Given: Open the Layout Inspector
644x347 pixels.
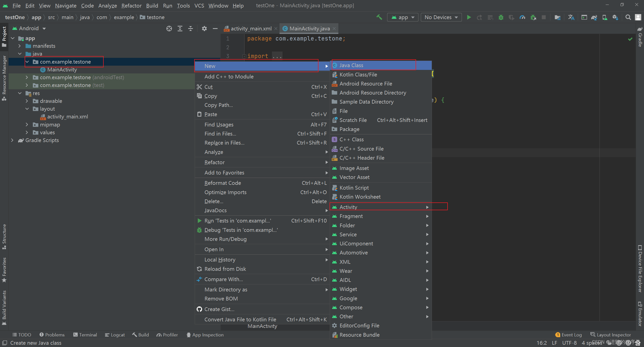Looking at the screenshot, I should point(611,335).
